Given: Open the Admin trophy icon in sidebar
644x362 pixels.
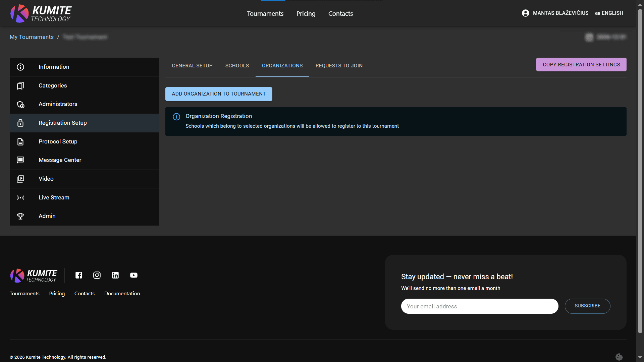Looking at the screenshot, I should [x=20, y=216].
